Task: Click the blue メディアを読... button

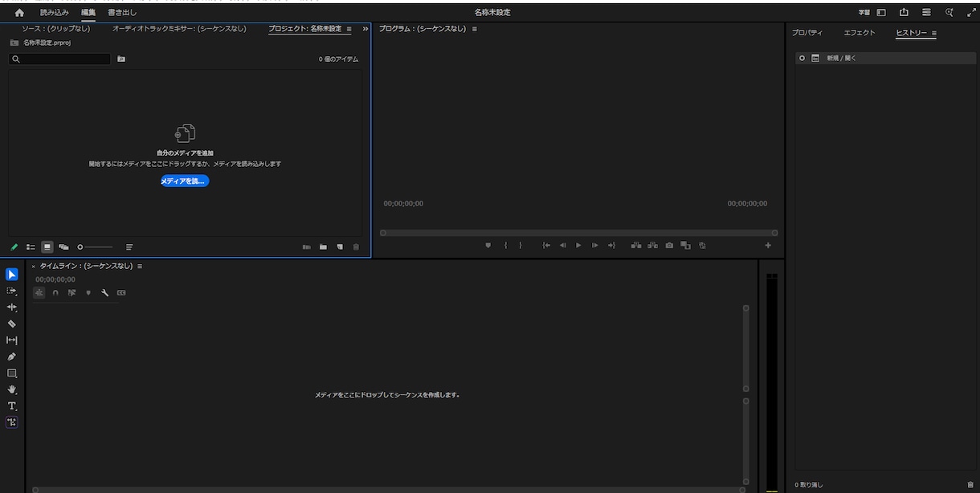Action: click(185, 181)
